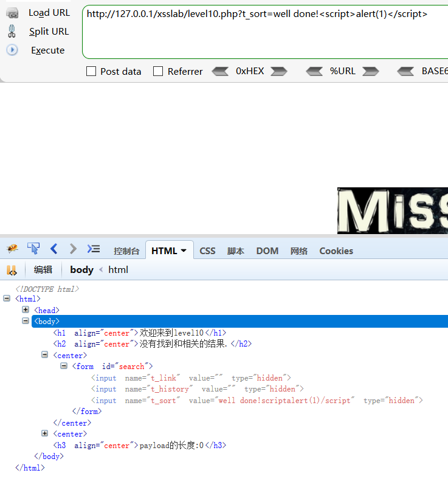Click the 0xHEX label
The image size is (448, 487).
pos(250,71)
